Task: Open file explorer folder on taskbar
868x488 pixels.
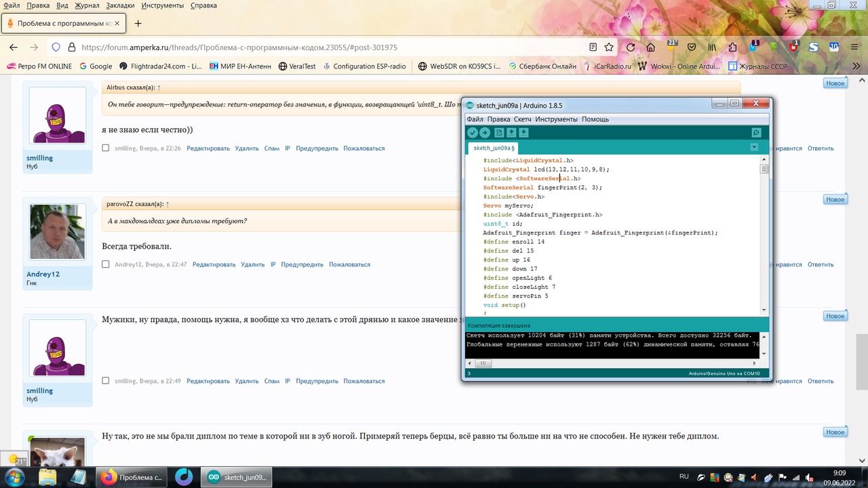Action: (47, 477)
